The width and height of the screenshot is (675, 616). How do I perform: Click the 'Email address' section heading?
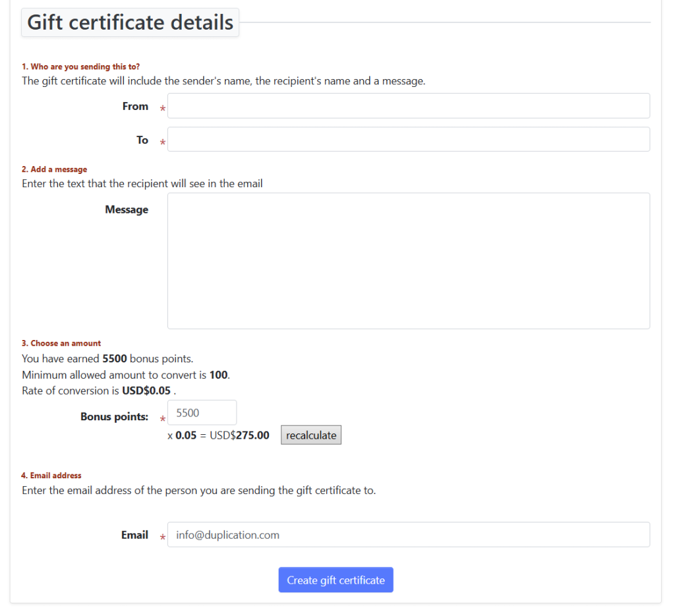(51, 475)
